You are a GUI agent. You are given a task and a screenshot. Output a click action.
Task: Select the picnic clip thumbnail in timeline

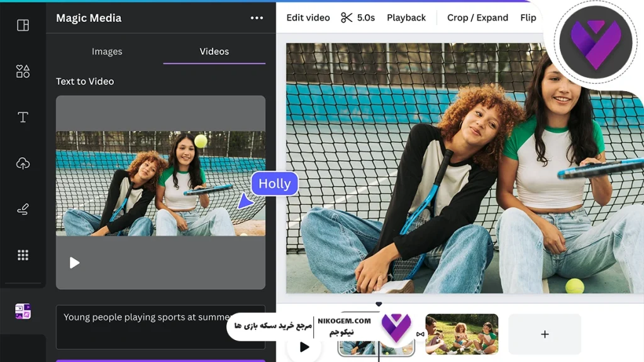[x=462, y=334]
